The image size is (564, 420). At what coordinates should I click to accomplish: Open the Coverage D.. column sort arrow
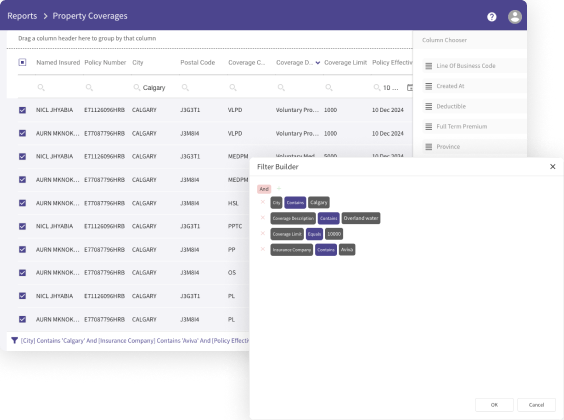pos(318,63)
